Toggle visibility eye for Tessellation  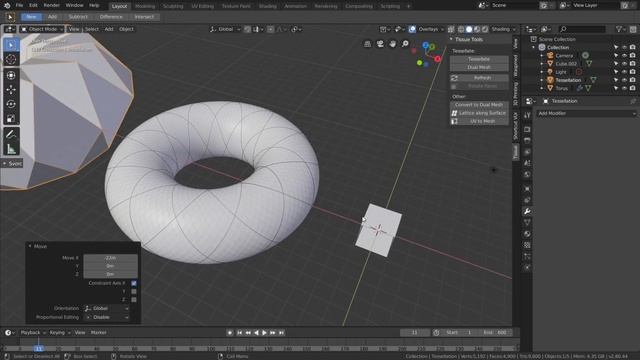point(624,80)
